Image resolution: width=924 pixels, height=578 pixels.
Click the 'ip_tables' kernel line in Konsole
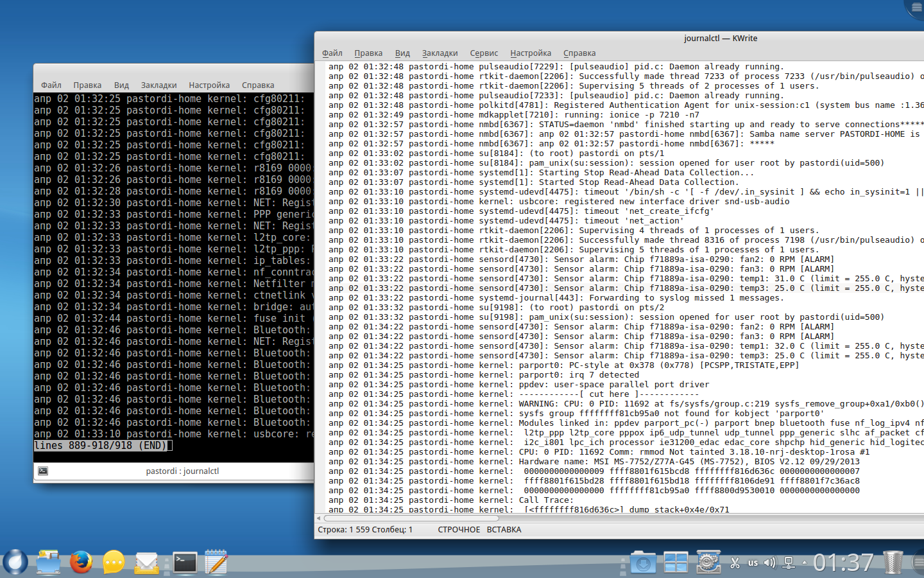coord(173,261)
